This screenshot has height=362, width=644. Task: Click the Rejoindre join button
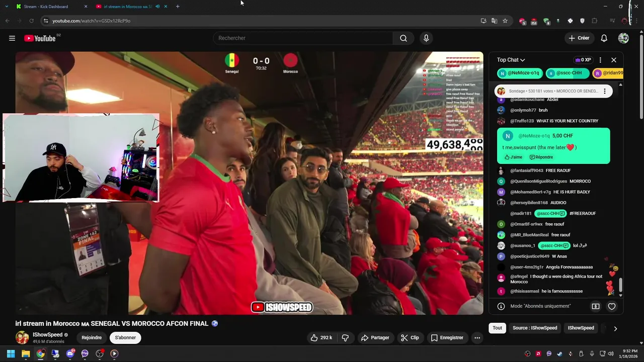(92, 338)
